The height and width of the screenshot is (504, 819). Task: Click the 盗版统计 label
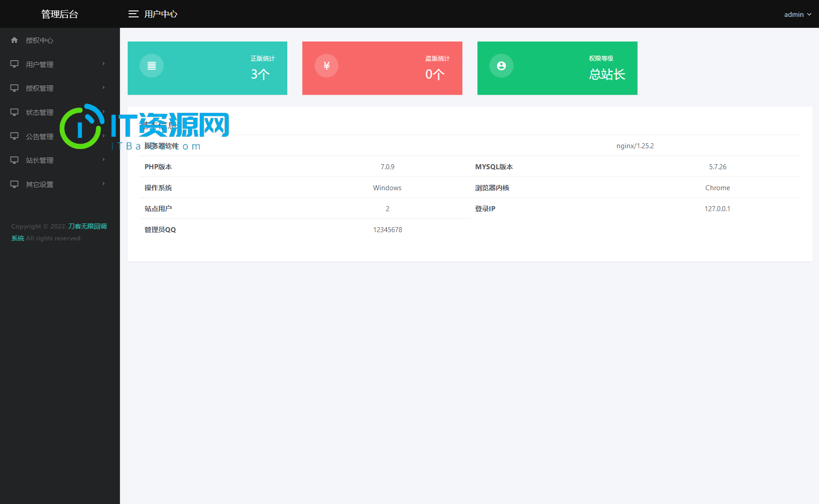pos(437,58)
